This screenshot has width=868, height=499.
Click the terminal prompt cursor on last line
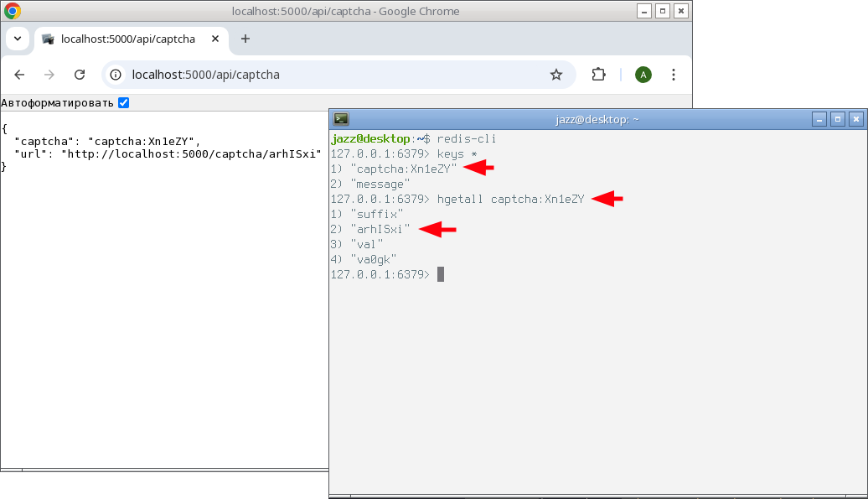click(441, 275)
